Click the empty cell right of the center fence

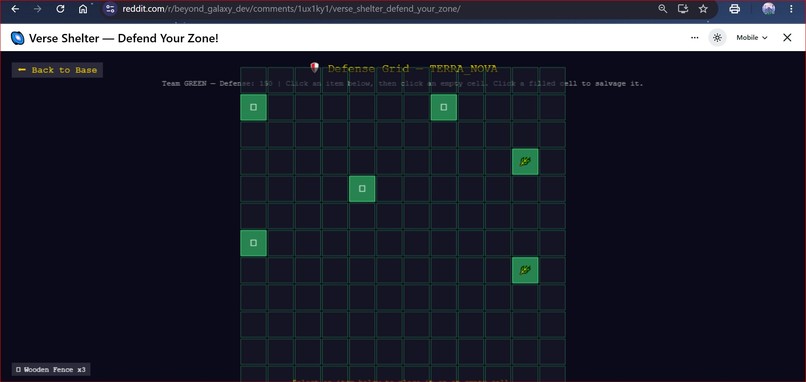click(389, 189)
